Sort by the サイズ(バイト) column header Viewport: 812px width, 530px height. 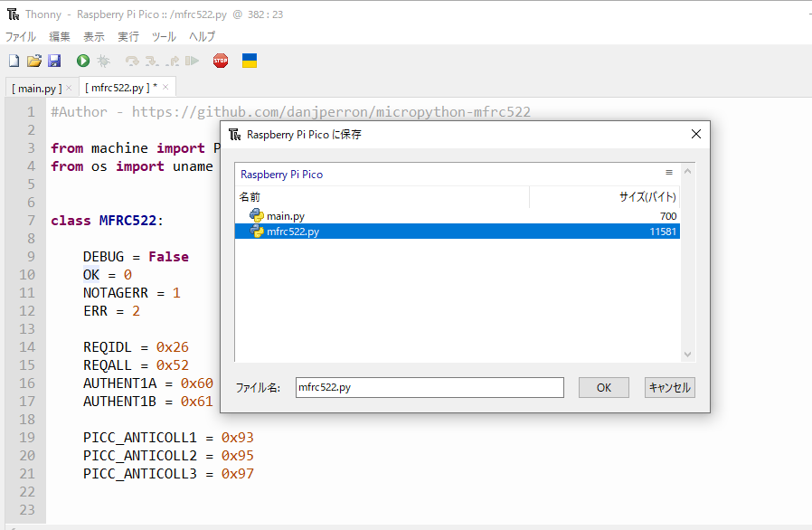tap(605, 197)
